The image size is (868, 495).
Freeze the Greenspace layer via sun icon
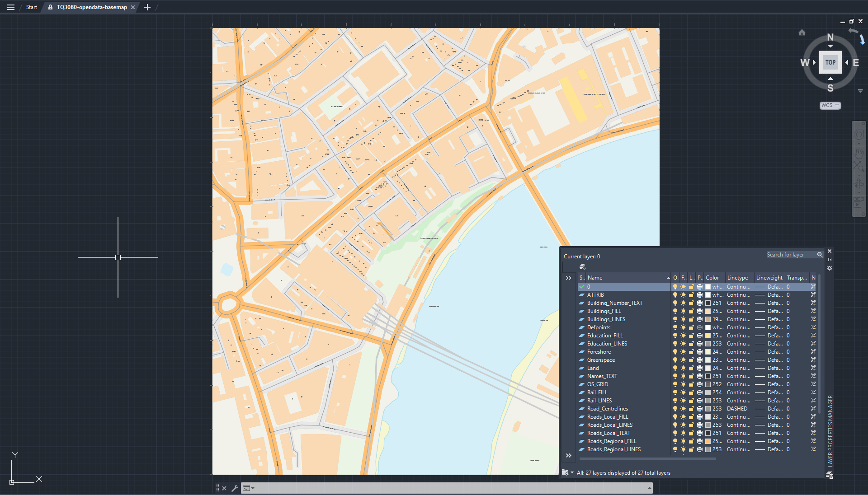point(683,360)
